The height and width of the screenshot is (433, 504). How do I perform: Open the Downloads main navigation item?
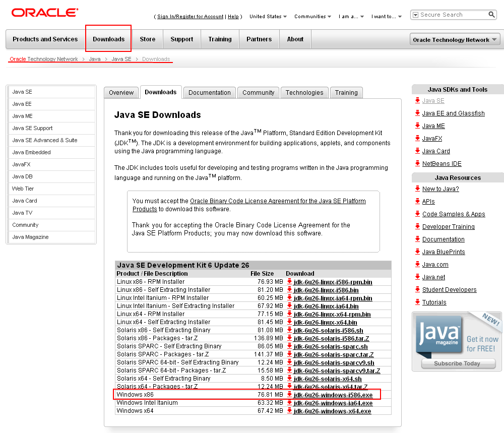(x=109, y=39)
